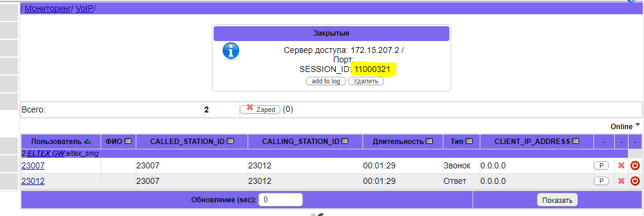Image resolution: width=644 pixels, height=216 pixels.
Task: Click the blue info icon
Action: pos(231,51)
